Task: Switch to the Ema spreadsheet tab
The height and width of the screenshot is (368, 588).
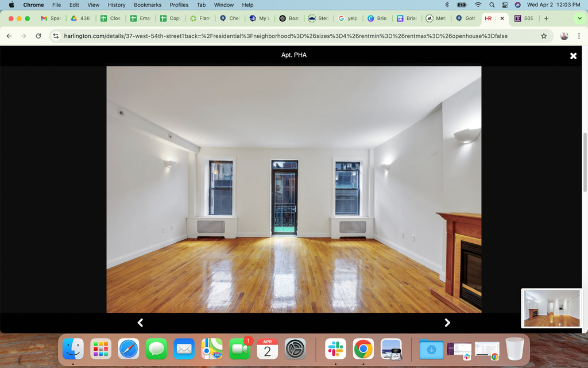Action: [x=141, y=18]
